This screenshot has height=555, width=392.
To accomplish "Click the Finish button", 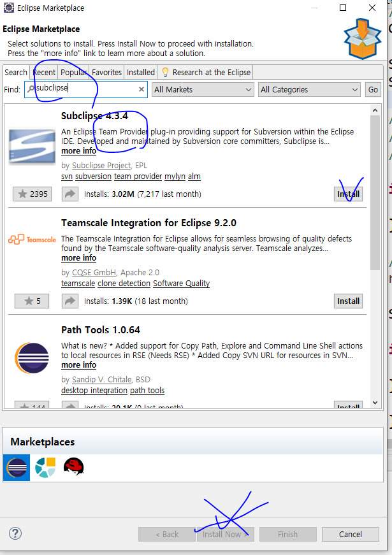I will pos(287,534).
